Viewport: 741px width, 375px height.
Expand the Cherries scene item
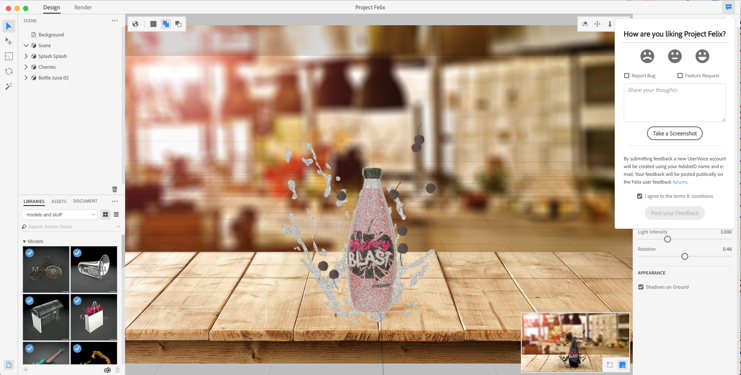pos(26,67)
